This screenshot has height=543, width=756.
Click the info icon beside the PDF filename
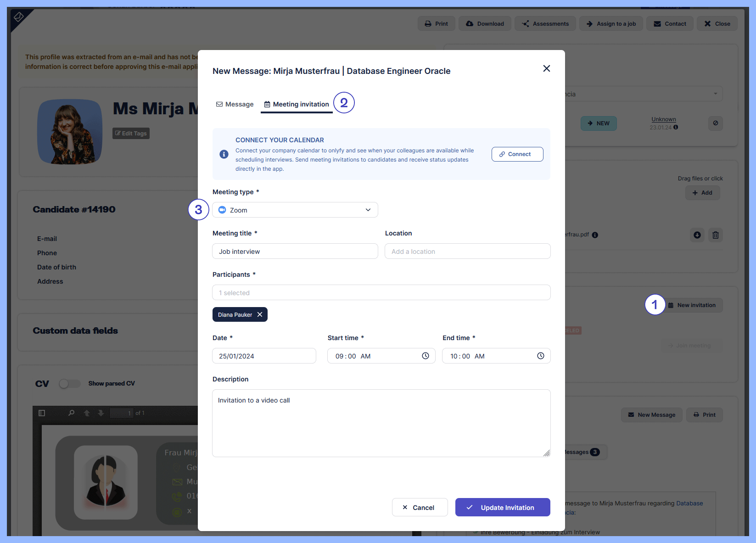(595, 235)
